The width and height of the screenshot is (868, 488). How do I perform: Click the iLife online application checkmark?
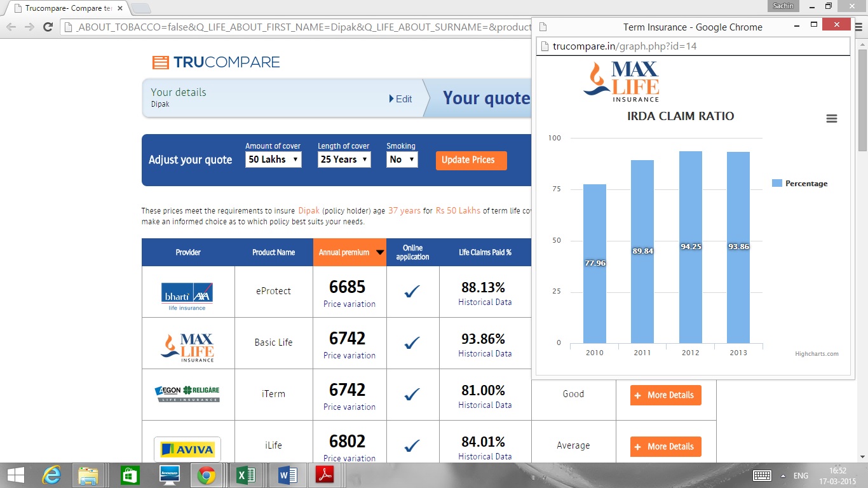click(x=412, y=446)
